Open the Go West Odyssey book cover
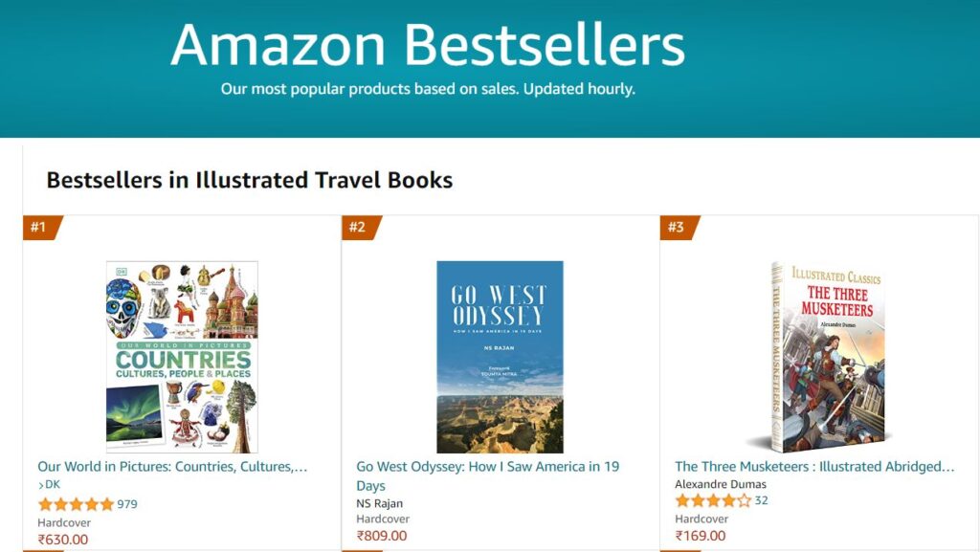The width and height of the screenshot is (980, 552). point(500,356)
